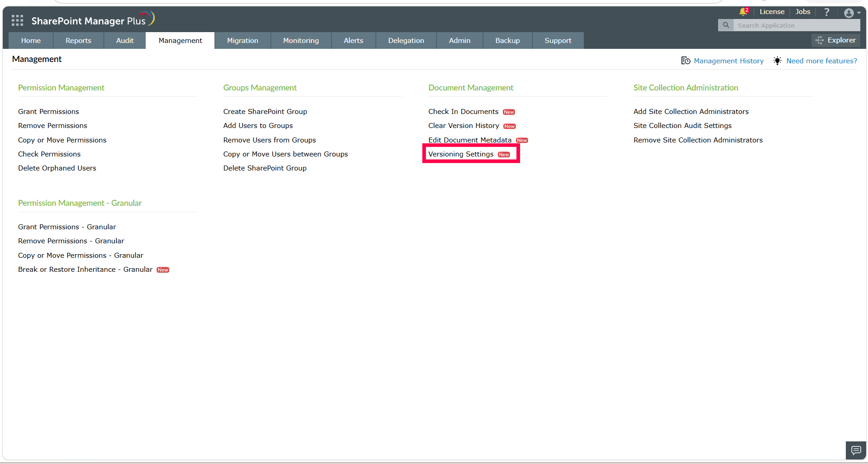Open the user account profile menu
The image size is (868, 464).
[852, 13]
